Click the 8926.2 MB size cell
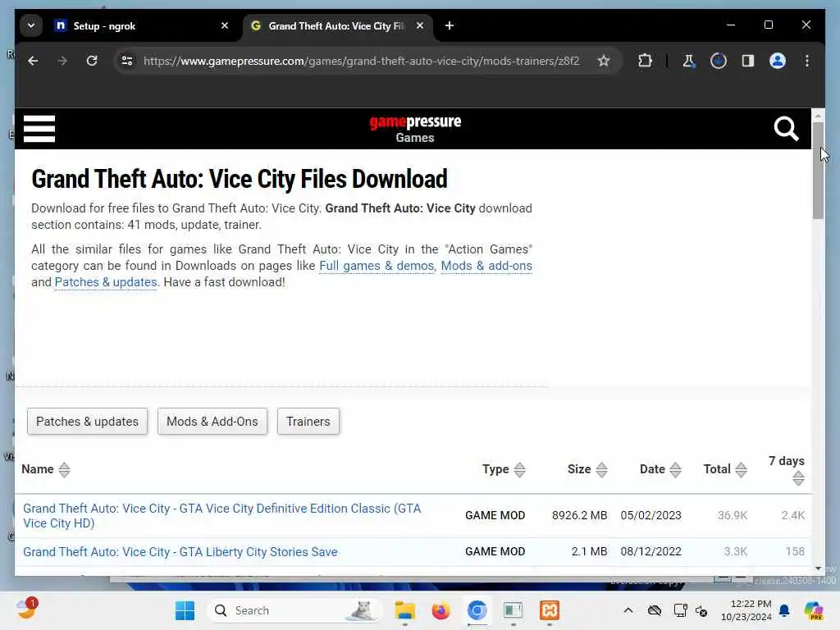The width and height of the screenshot is (840, 630). pyautogui.click(x=579, y=515)
